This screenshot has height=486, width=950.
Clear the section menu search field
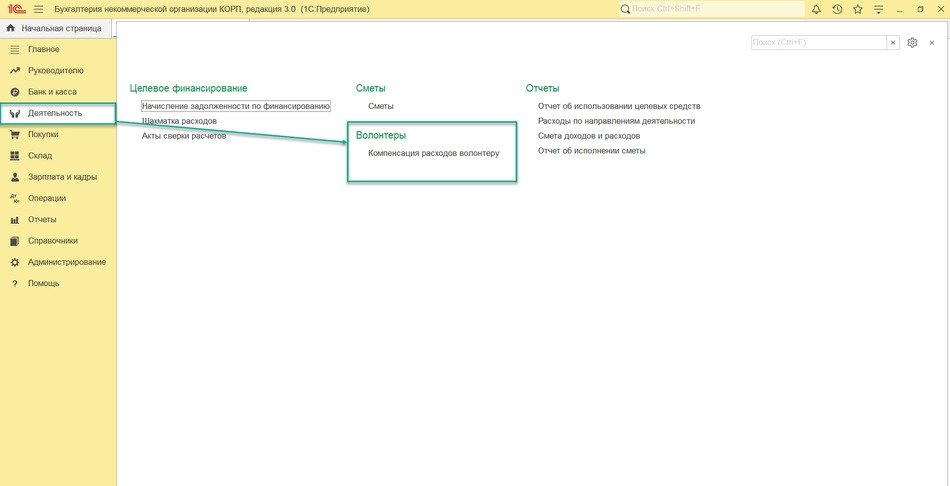click(x=893, y=43)
